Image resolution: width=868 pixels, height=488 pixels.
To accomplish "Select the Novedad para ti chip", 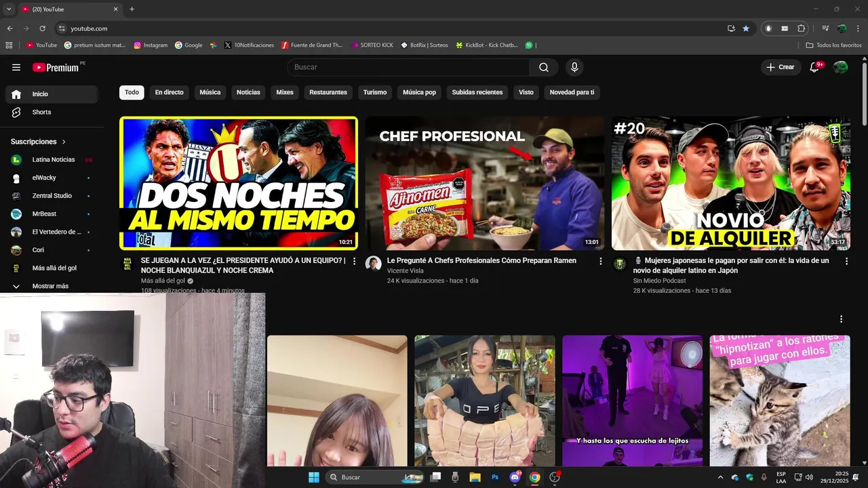I will [x=572, y=92].
